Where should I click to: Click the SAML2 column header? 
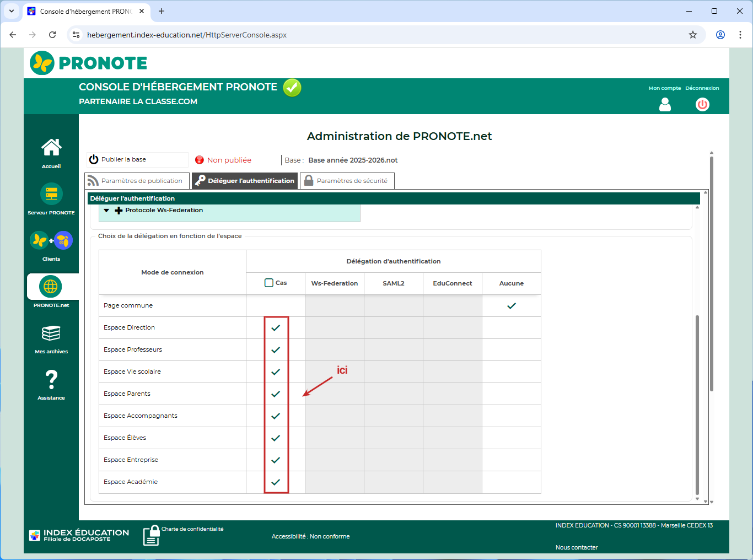coord(394,283)
